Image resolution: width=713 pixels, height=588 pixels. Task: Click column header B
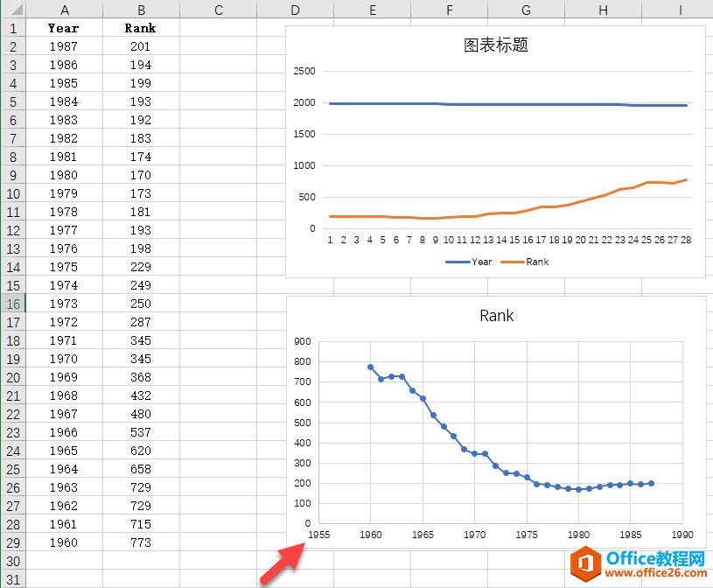coord(140,9)
